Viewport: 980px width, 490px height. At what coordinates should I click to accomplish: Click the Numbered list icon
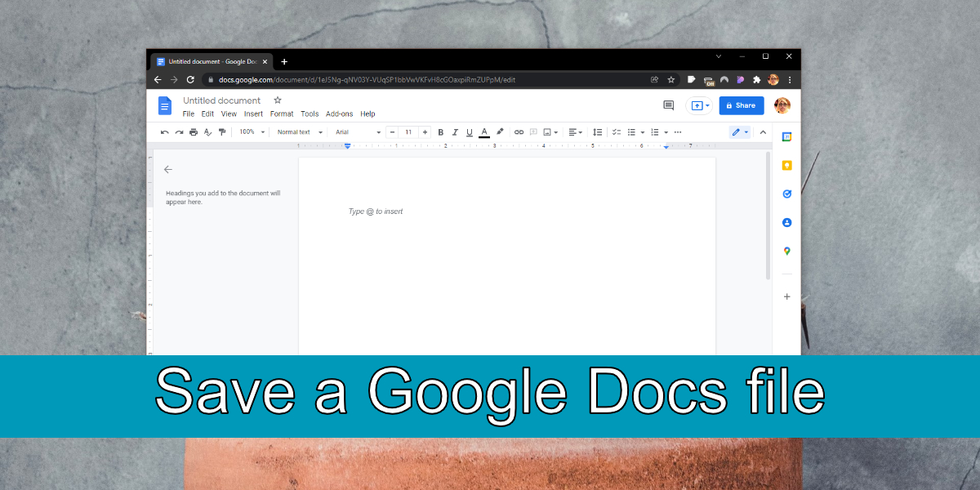[655, 132]
